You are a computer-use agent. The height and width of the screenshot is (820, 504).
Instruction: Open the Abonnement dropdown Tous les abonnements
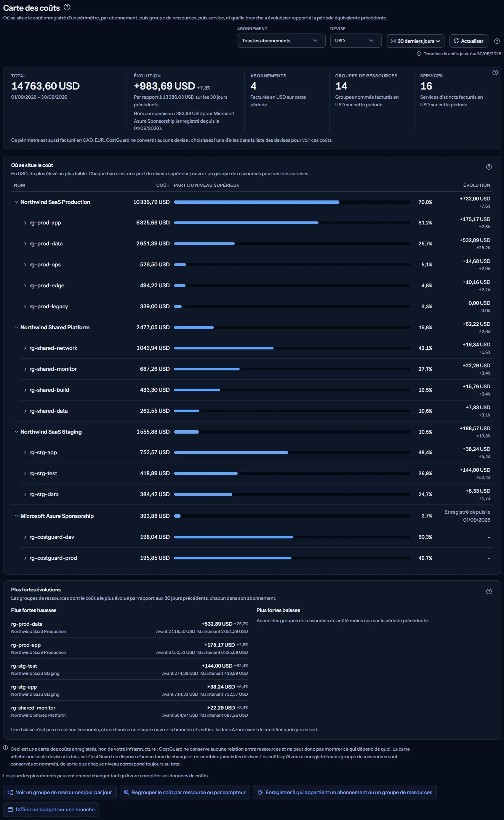281,41
